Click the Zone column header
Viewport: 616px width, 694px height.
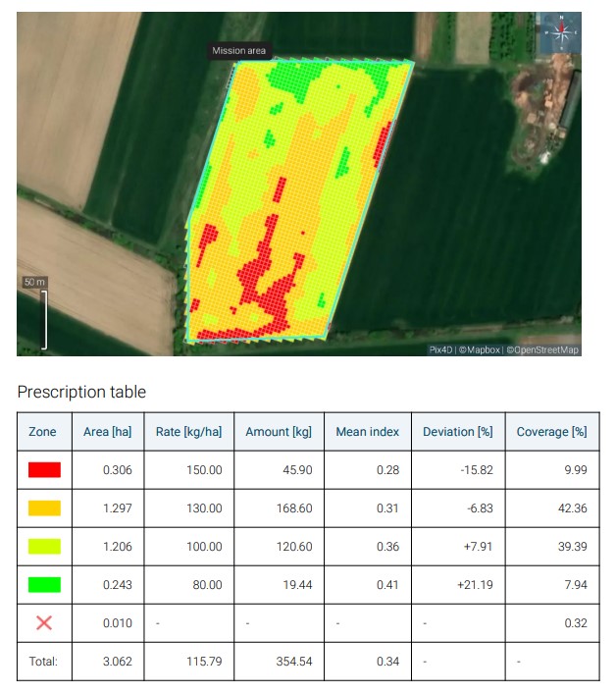(43, 432)
